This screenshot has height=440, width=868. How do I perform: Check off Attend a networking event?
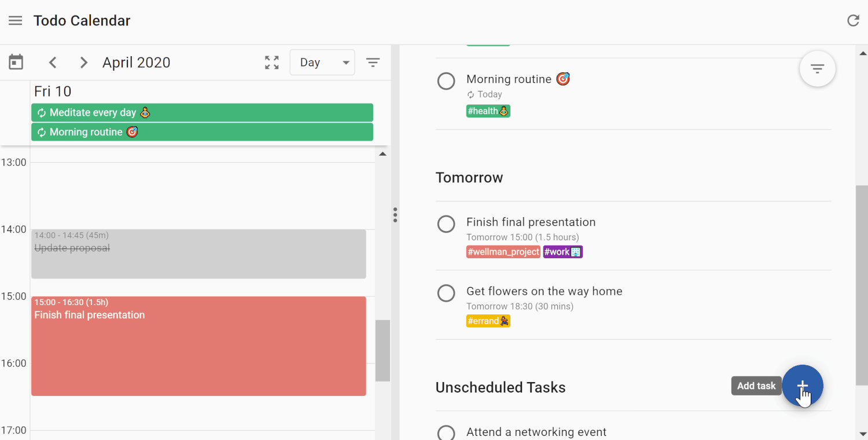(x=446, y=433)
